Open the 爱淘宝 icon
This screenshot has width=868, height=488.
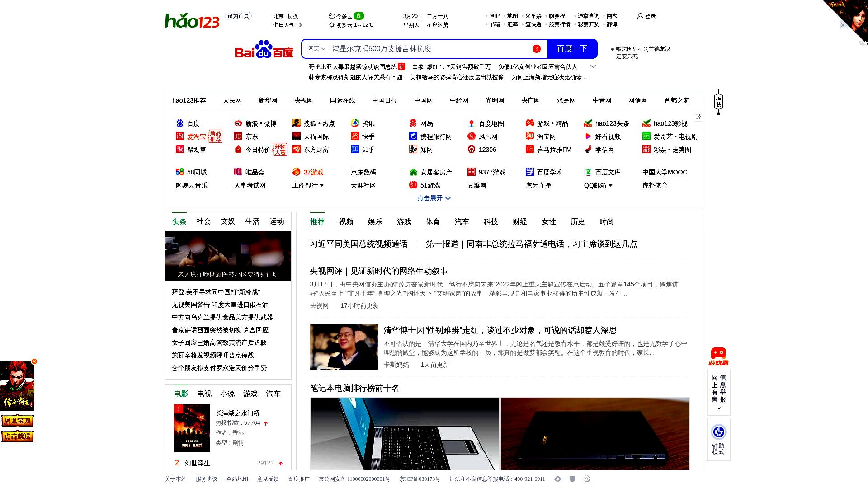[180, 136]
